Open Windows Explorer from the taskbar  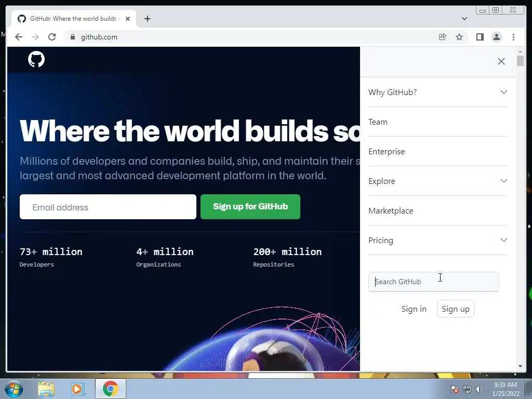point(46,389)
